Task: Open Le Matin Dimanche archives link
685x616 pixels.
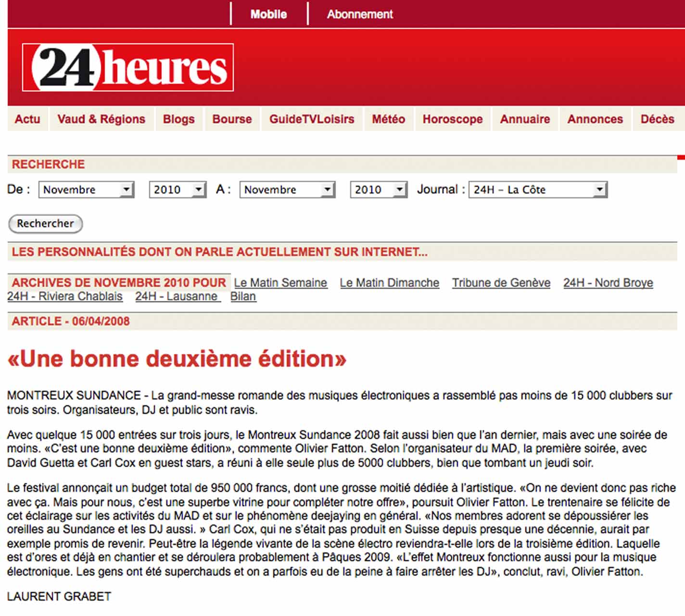Action: tap(389, 283)
